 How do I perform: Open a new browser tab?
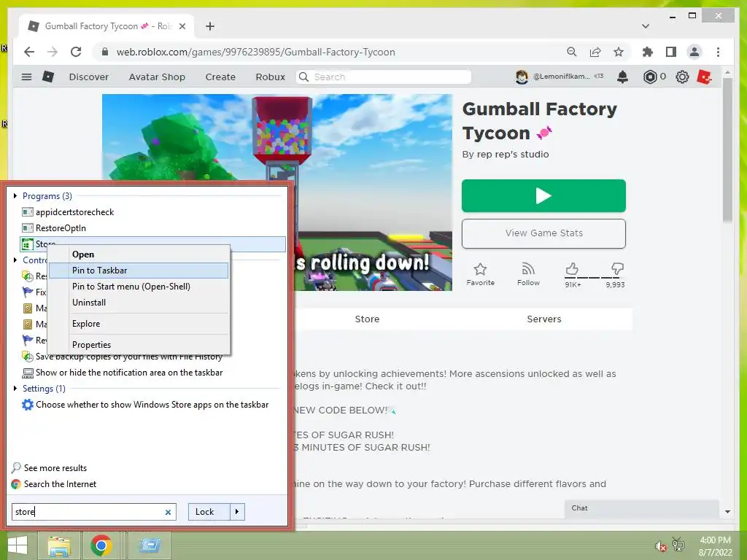coord(210,26)
